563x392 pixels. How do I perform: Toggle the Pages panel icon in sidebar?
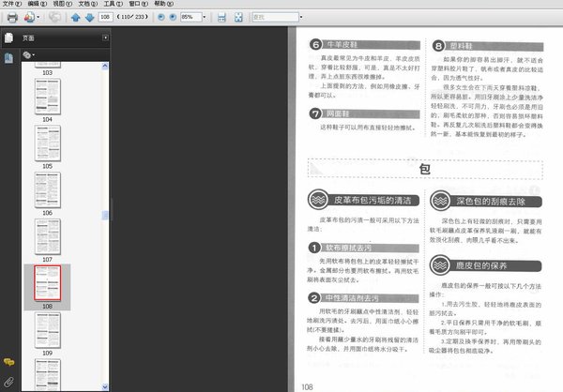coord(9,38)
